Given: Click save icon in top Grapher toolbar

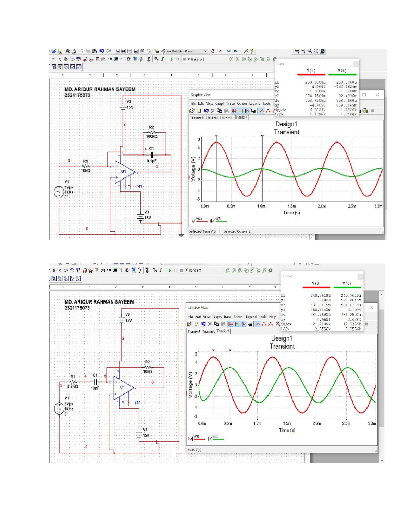Looking at the screenshot, I should pos(199,111).
